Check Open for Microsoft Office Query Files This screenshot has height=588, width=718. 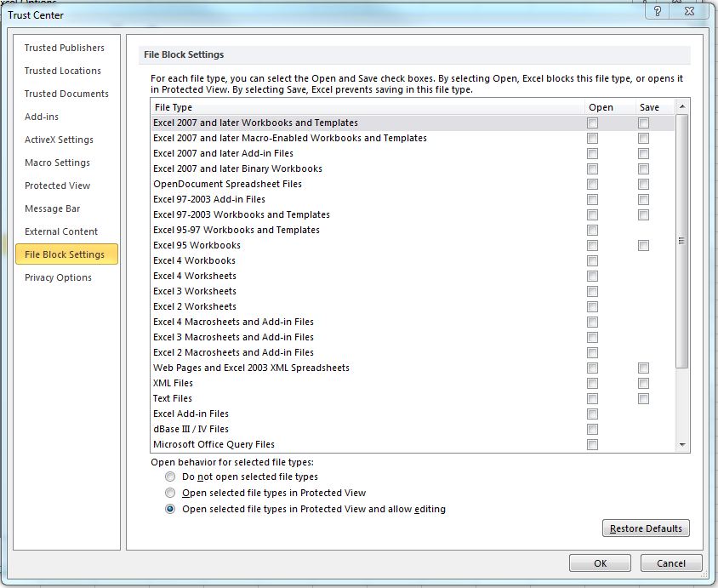coord(593,445)
